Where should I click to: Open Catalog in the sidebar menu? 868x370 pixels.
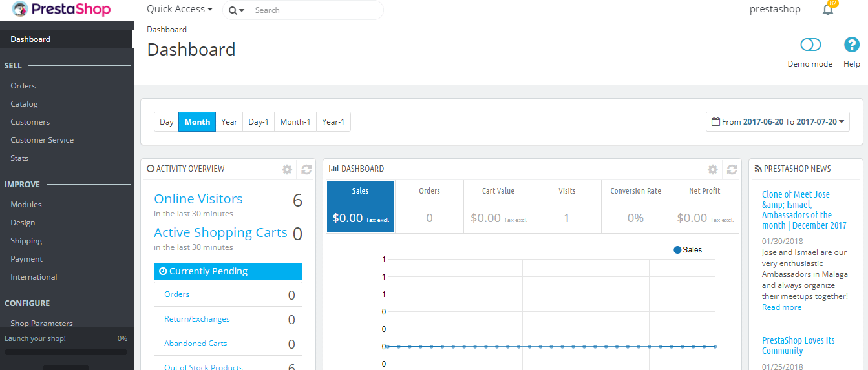click(x=25, y=104)
